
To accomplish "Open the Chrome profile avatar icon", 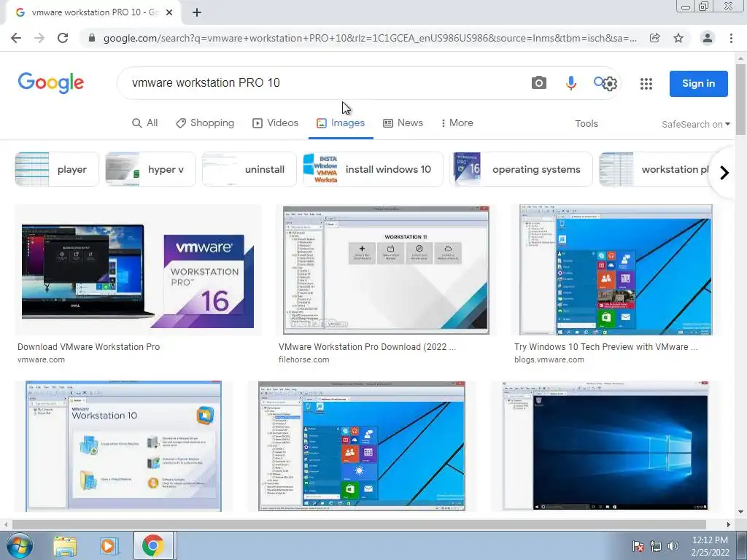I will coord(708,38).
